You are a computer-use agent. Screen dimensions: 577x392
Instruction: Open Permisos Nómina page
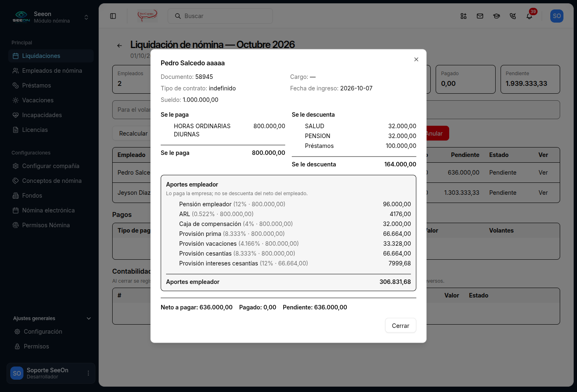click(51, 225)
